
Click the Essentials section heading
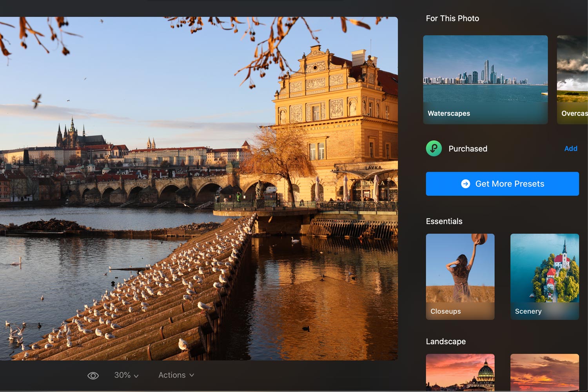(444, 221)
